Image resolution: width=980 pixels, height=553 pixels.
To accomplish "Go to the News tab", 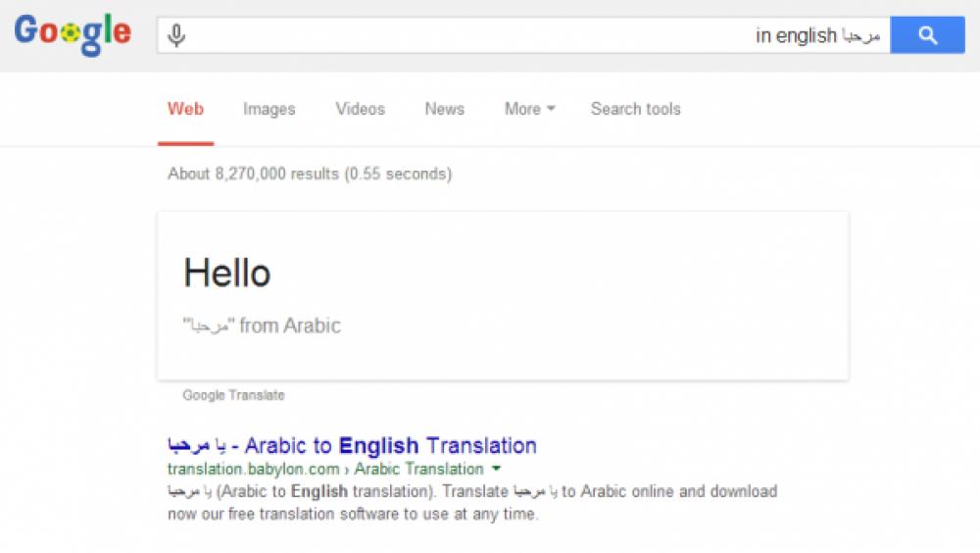I will pyautogui.click(x=444, y=109).
